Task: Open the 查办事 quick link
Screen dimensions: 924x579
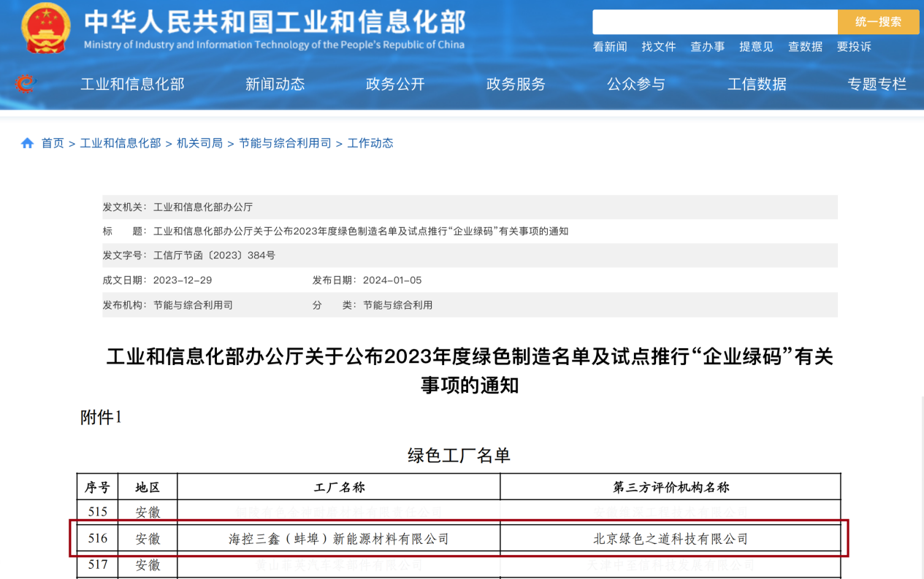Action: pyautogui.click(x=707, y=46)
